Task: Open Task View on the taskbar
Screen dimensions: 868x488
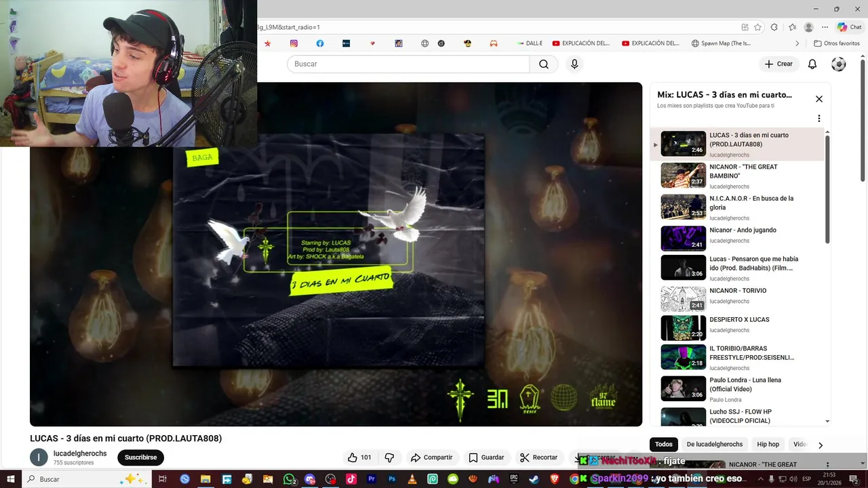Action: pos(163,479)
